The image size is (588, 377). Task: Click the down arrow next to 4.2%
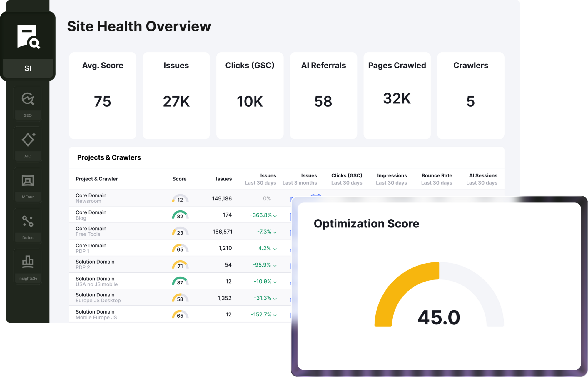coord(275,248)
